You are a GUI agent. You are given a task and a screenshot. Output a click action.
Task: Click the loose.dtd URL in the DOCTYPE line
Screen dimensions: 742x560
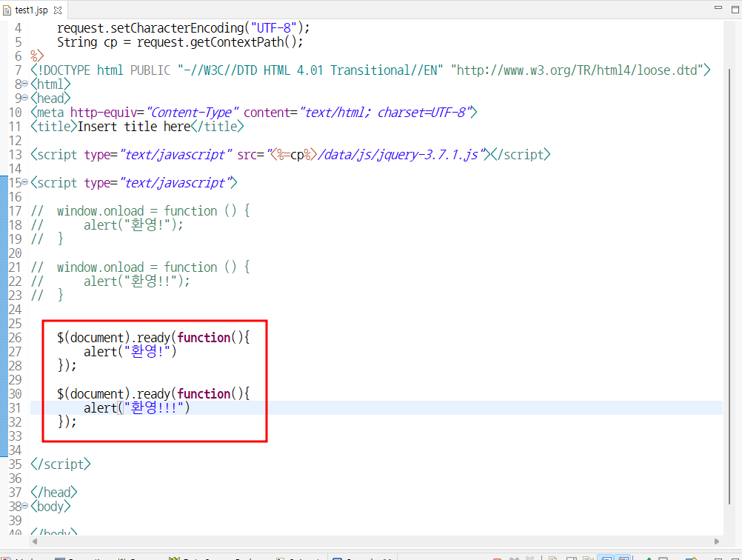(x=577, y=70)
